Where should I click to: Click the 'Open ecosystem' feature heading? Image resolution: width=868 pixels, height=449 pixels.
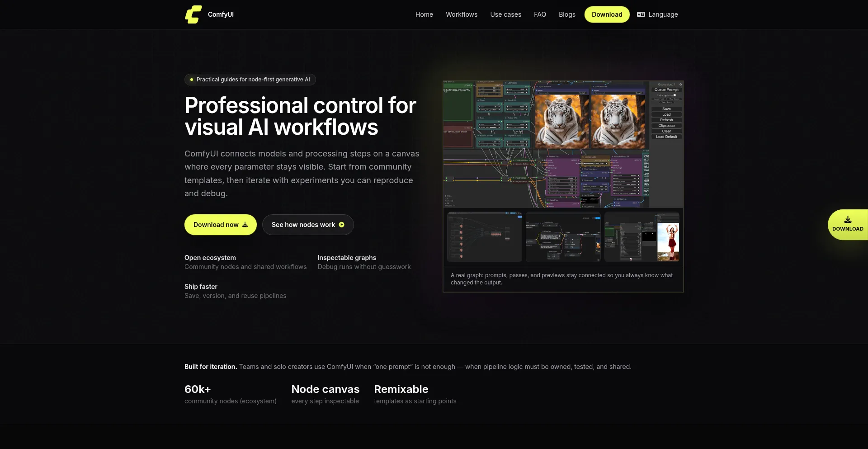[210, 258]
